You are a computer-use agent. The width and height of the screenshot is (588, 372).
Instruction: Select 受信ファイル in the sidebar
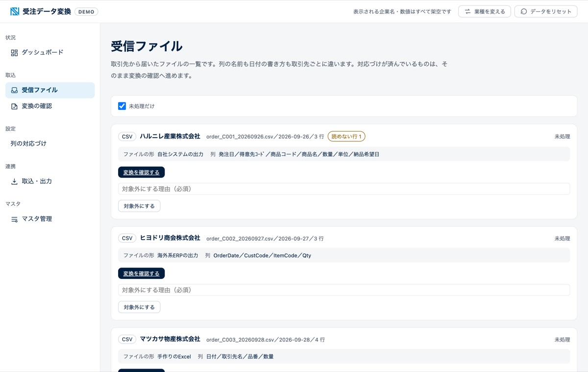tap(50, 90)
